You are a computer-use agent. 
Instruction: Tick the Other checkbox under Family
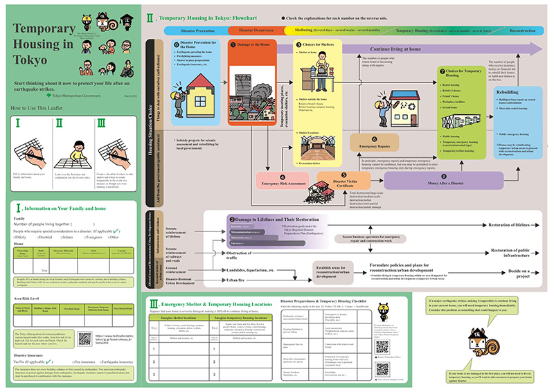109,238
